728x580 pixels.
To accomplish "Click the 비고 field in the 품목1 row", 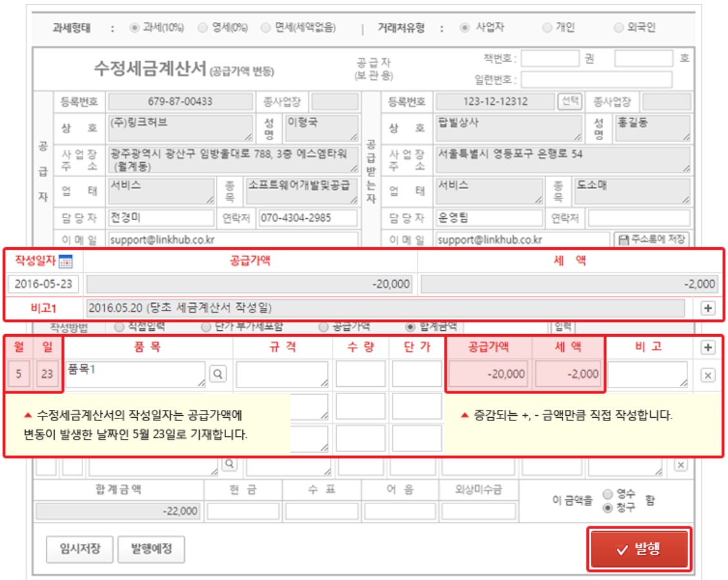I will pos(647,374).
